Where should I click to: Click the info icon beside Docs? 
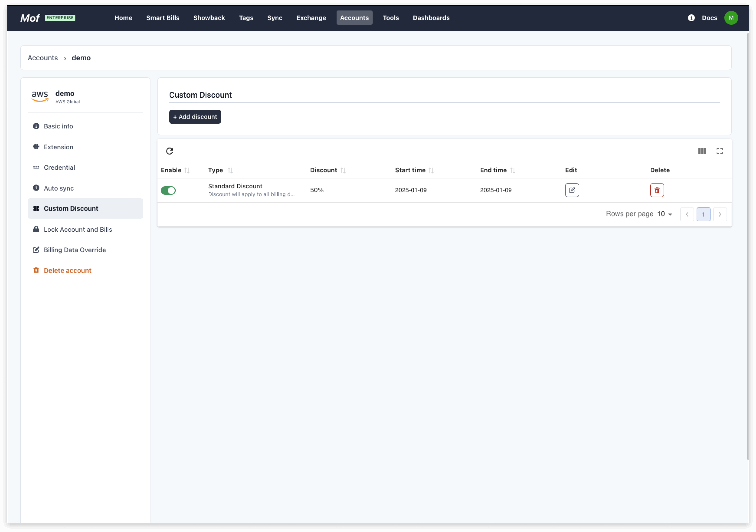point(691,18)
